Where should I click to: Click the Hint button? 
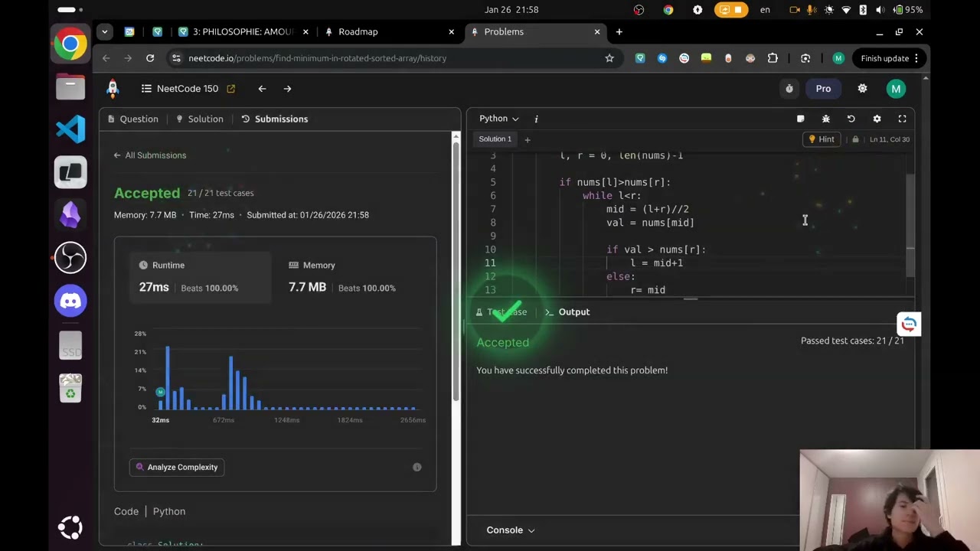pos(821,139)
